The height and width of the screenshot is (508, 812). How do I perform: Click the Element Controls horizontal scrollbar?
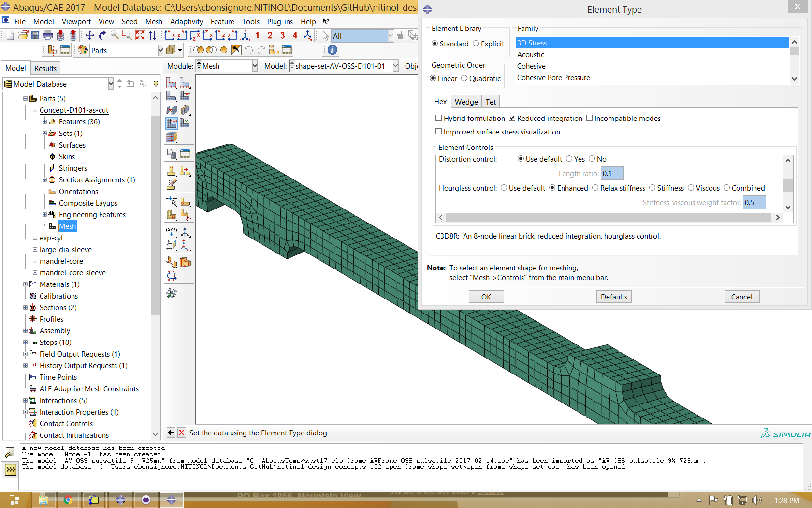pos(609,217)
